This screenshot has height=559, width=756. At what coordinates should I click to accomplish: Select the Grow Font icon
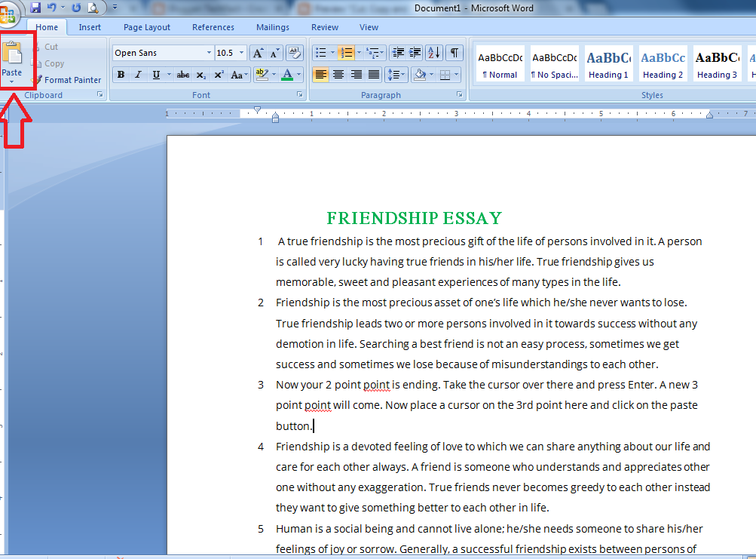(x=259, y=52)
